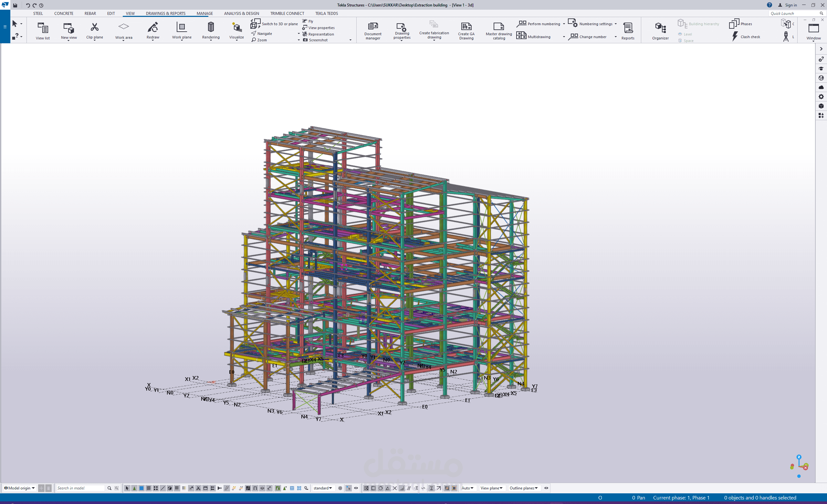Toggle Select all selection switch

pos(127,488)
